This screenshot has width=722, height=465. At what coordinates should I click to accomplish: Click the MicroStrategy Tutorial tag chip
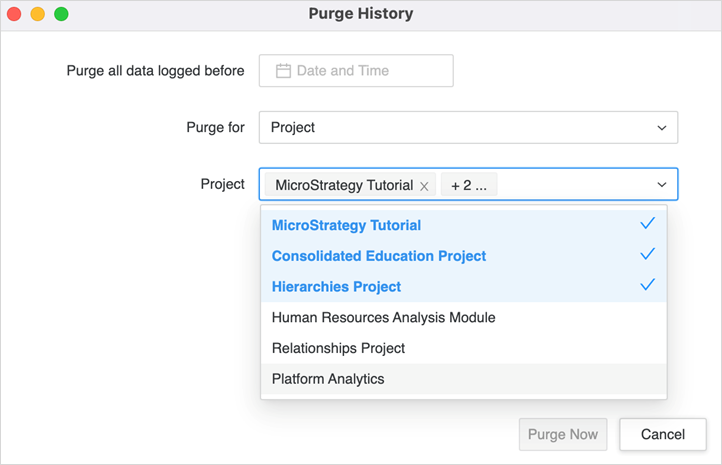pyautogui.click(x=343, y=185)
